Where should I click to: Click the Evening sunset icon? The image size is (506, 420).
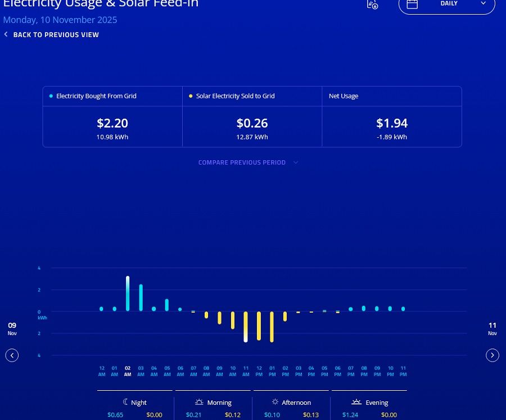pyautogui.click(x=356, y=403)
